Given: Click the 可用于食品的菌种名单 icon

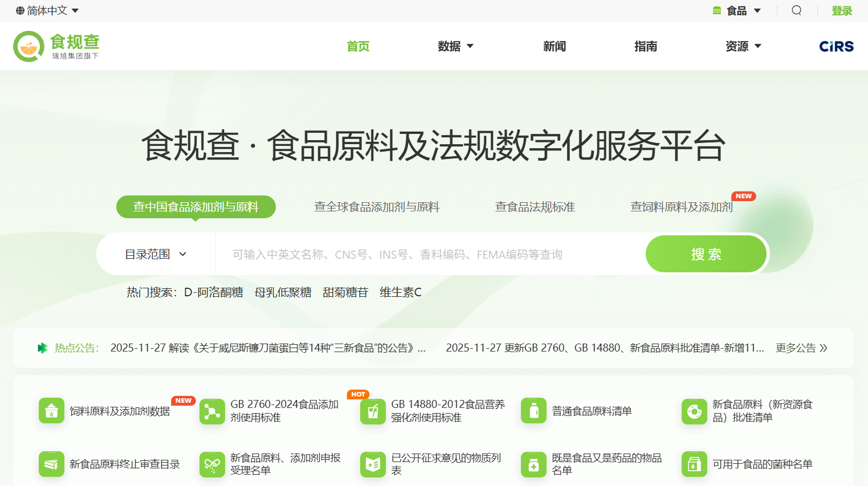Looking at the screenshot, I should (694, 464).
